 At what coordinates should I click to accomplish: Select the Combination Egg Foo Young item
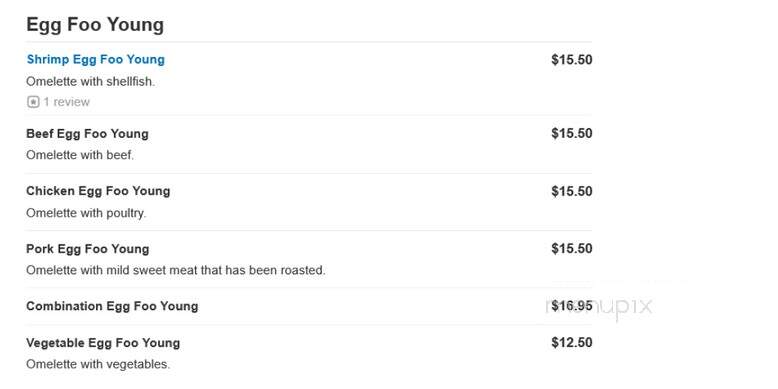click(x=112, y=306)
